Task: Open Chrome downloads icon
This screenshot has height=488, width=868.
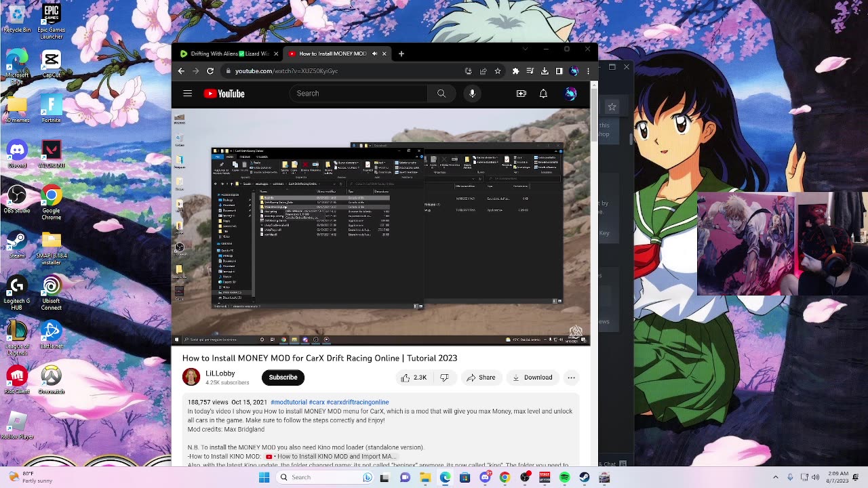Action: point(545,70)
